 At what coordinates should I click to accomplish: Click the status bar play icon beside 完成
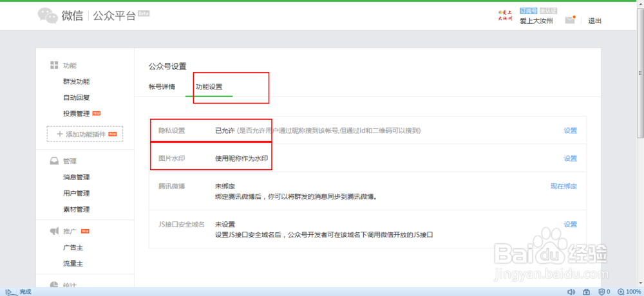pyautogui.click(x=8, y=292)
